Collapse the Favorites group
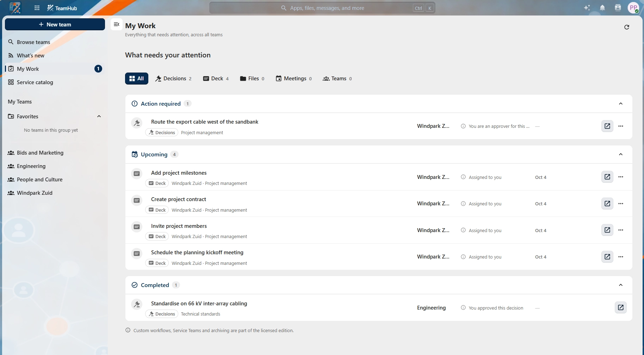The image size is (644, 355). click(99, 116)
